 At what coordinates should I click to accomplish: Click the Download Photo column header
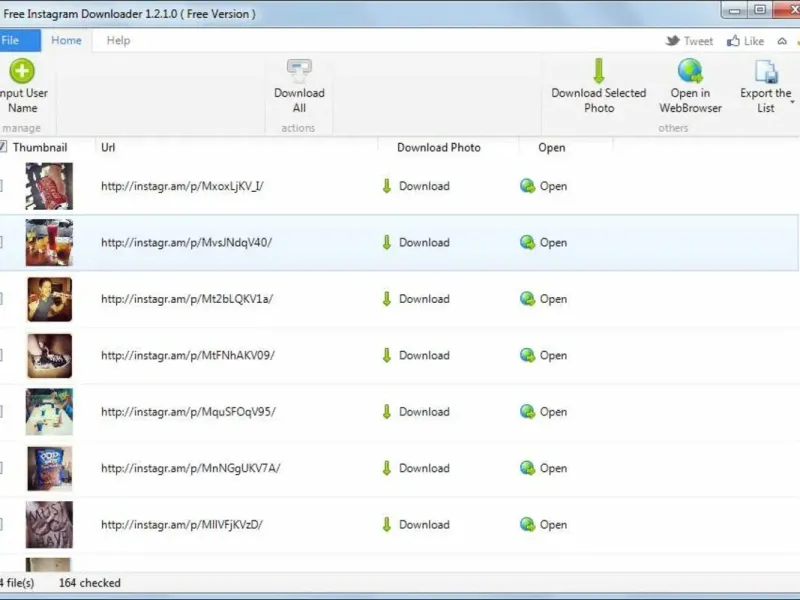[x=439, y=147]
